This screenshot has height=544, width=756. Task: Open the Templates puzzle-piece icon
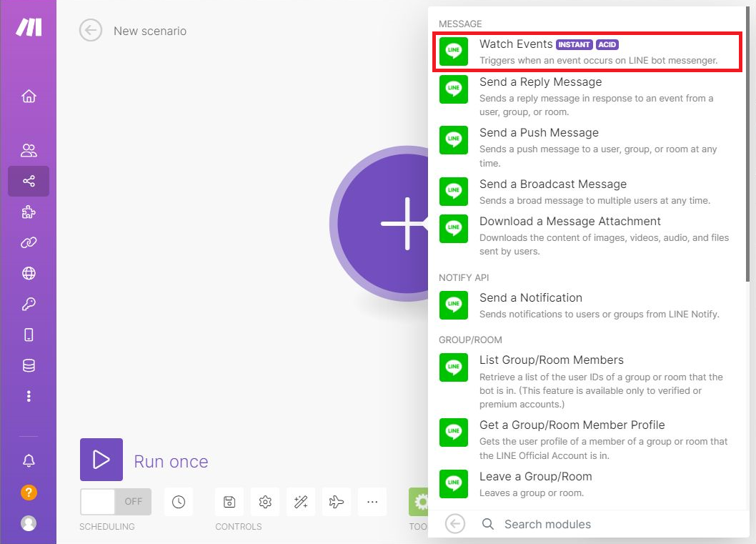29,212
